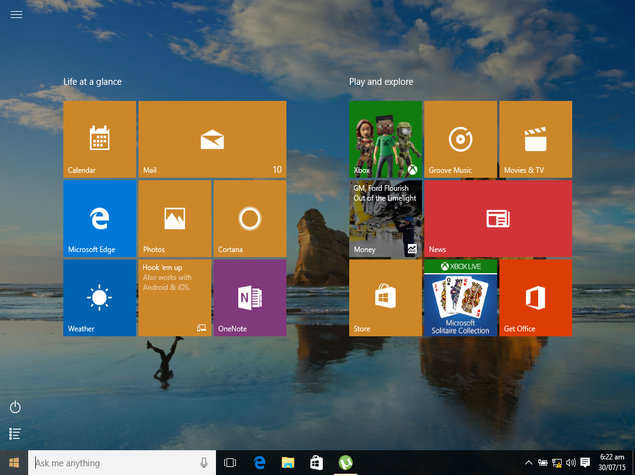Launch Microsoft Edge tile

tap(100, 219)
